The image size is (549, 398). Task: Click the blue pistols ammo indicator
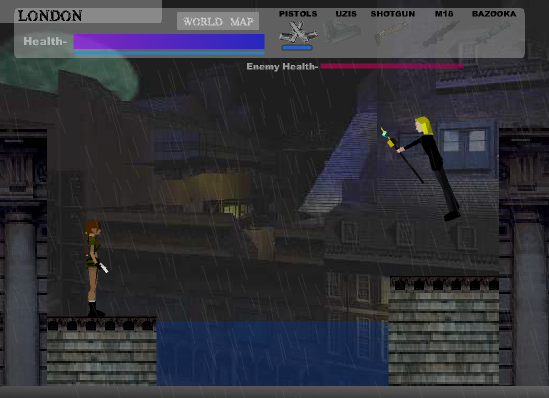pos(297,48)
